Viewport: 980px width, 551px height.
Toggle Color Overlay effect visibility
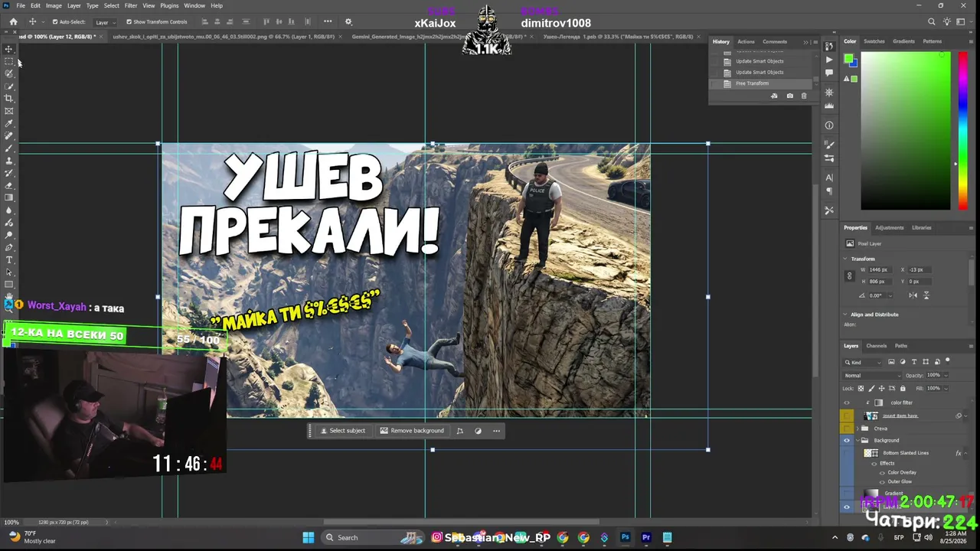coord(883,472)
